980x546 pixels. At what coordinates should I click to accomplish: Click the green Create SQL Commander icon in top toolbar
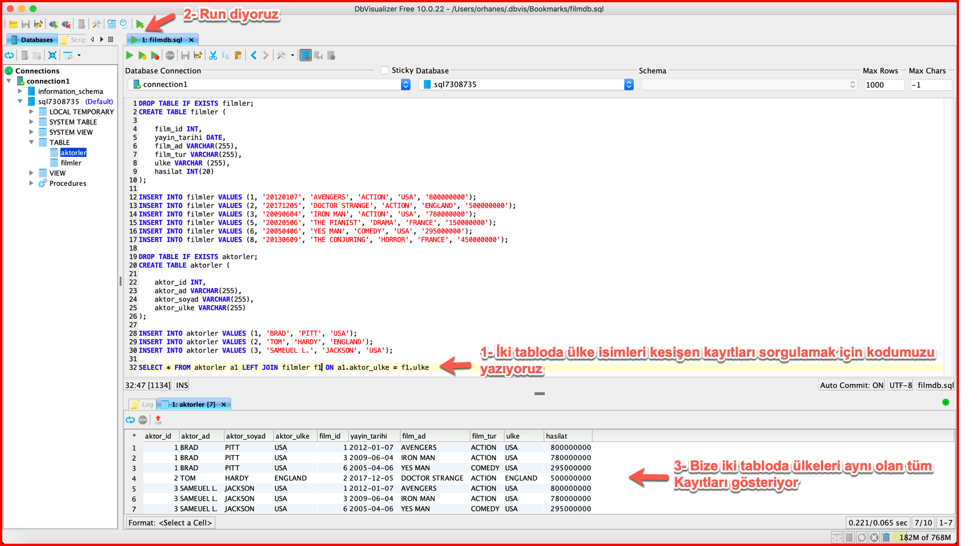point(140,24)
